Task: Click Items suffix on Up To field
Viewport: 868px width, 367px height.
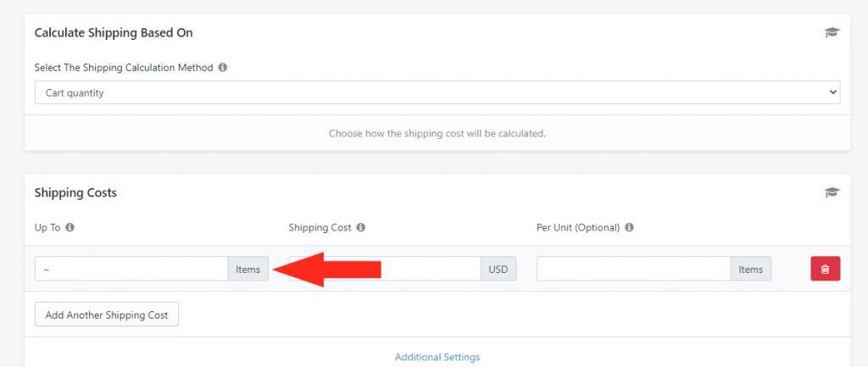Action: tap(248, 269)
